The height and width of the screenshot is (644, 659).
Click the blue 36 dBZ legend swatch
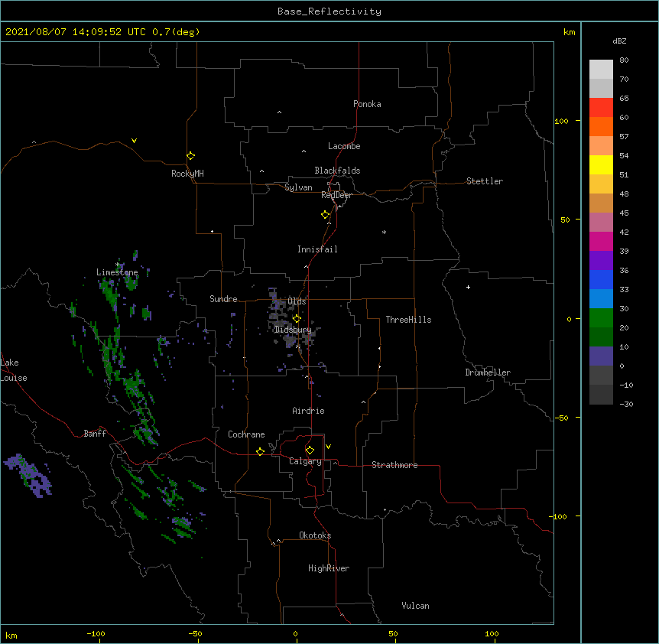pyautogui.click(x=601, y=279)
